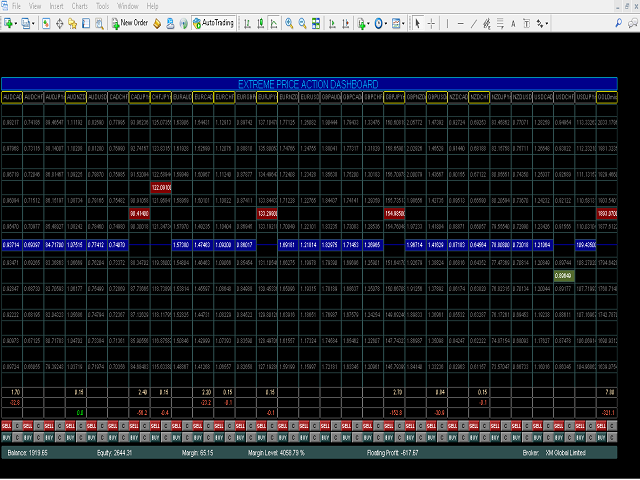Open the Profiles icon

point(26,23)
